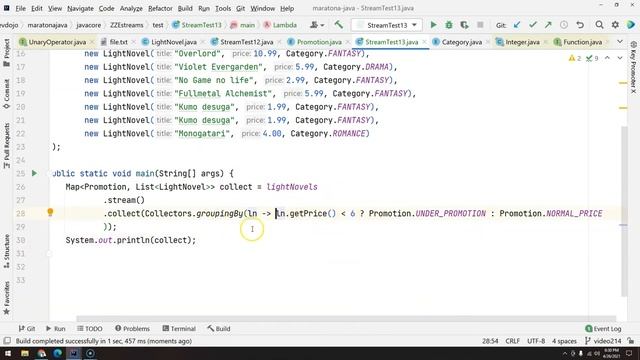
Task: Run StreamTest13 with the green play button
Action: 433,25
